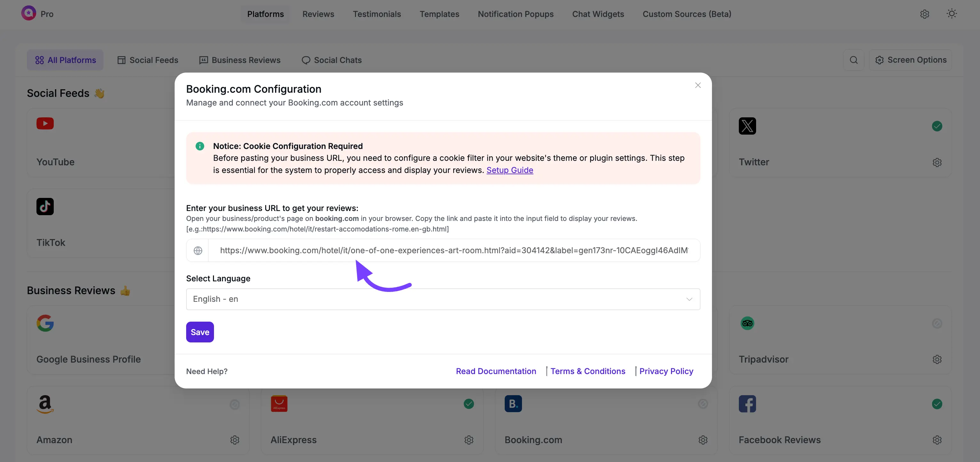This screenshot has height=462, width=980.
Task: Select the Social Chats filter
Action: click(331, 60)
